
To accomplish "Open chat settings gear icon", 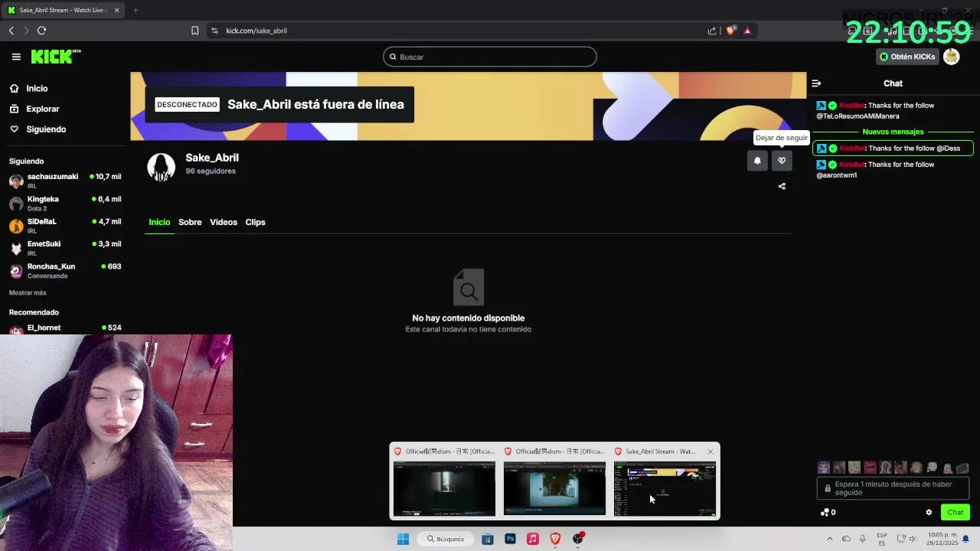I will click(x=929, y=513).
